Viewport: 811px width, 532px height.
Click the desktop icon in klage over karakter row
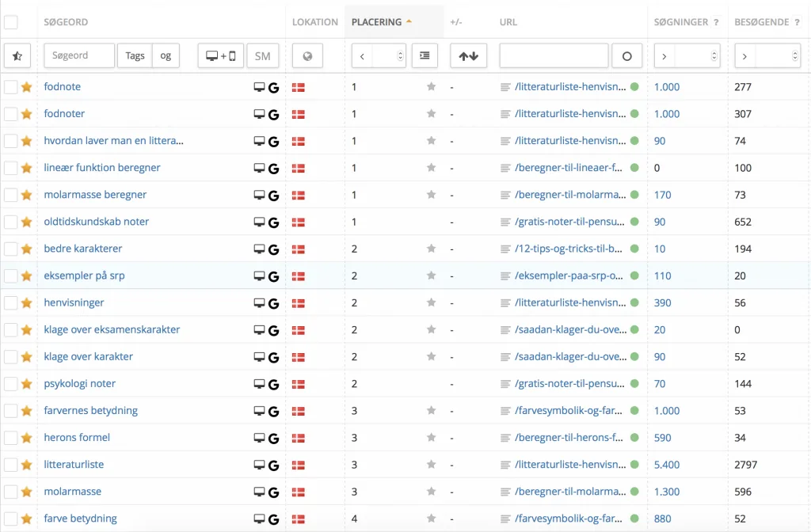[259, 357]
